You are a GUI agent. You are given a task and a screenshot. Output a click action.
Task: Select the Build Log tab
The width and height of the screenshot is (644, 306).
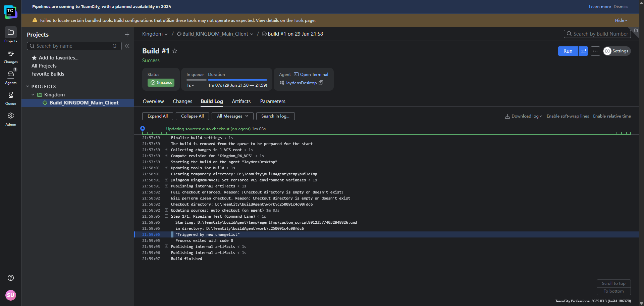coord(212,101)
